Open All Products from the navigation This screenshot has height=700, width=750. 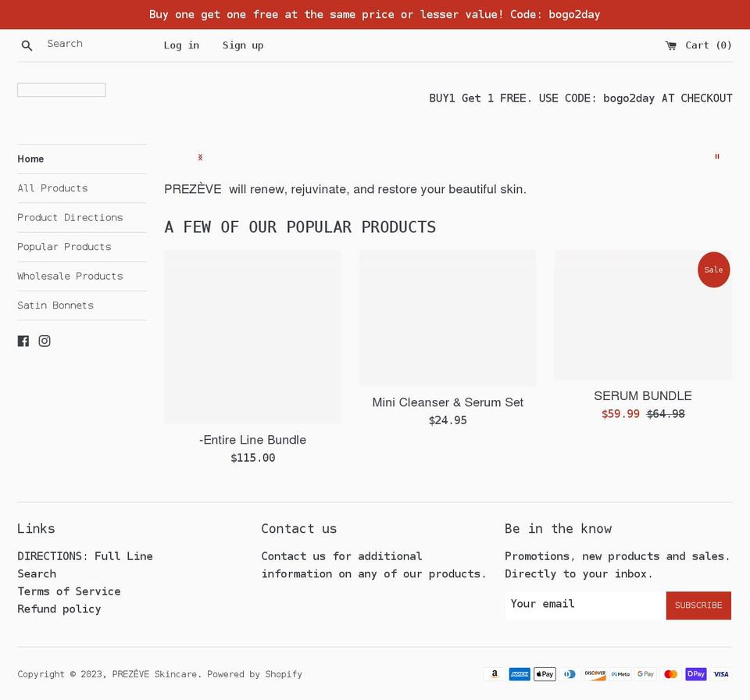pyautogui.click(x=52, y=188)
